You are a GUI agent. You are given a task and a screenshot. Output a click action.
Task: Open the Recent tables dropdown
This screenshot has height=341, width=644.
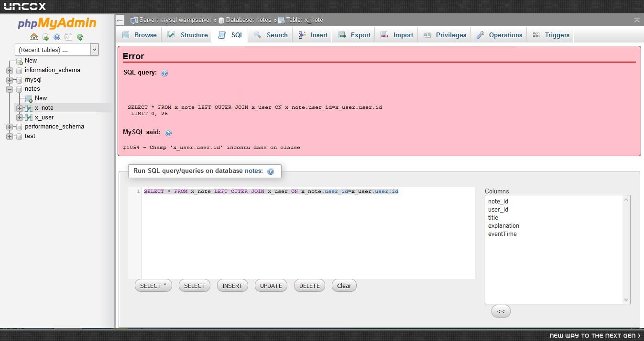coord(57,50)
